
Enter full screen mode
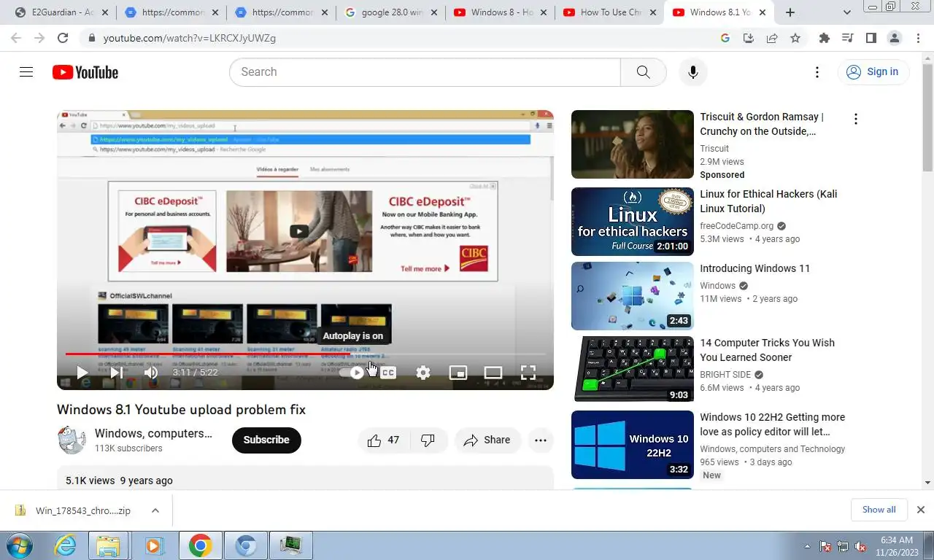pos(528,373)
